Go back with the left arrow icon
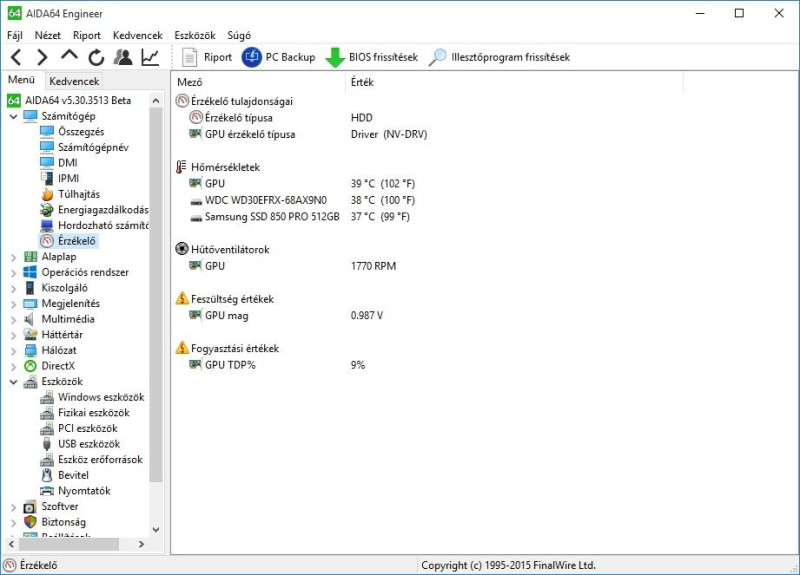 click(16, 57)
